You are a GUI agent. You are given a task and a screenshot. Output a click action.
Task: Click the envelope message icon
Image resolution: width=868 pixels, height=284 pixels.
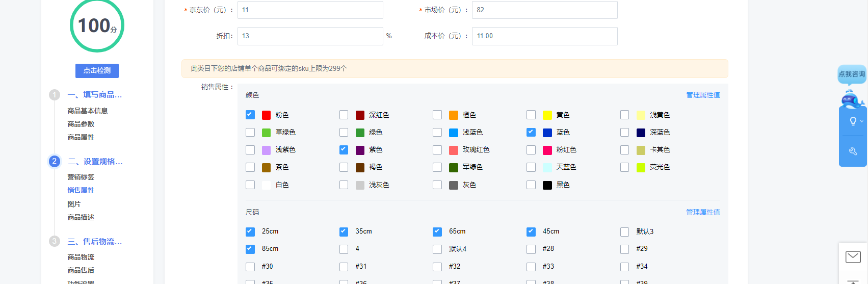853,256
